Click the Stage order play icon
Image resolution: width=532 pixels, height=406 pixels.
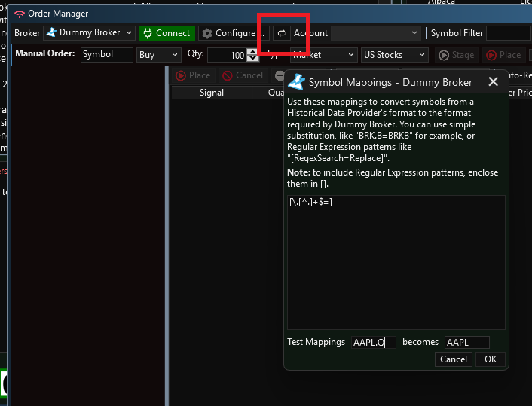[455, 55]
